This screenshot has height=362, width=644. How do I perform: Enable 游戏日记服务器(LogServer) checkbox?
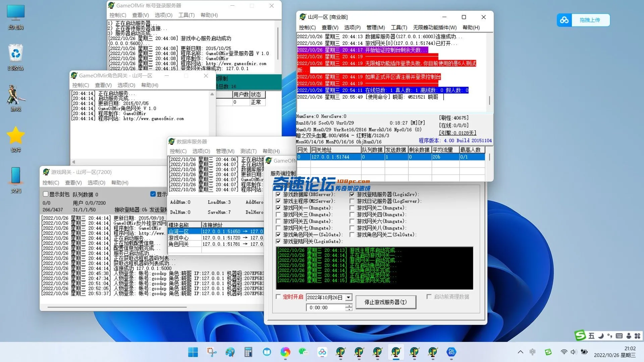(x=352, y=201)
